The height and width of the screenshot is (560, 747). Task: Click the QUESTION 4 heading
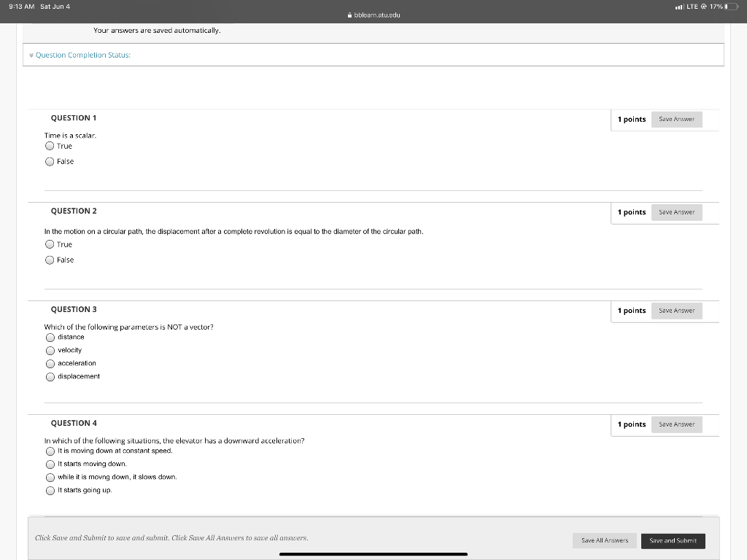point(74,424)
